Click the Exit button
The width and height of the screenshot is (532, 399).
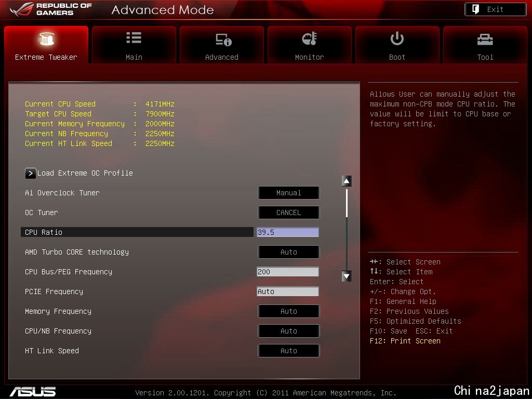tap(495, 9)
